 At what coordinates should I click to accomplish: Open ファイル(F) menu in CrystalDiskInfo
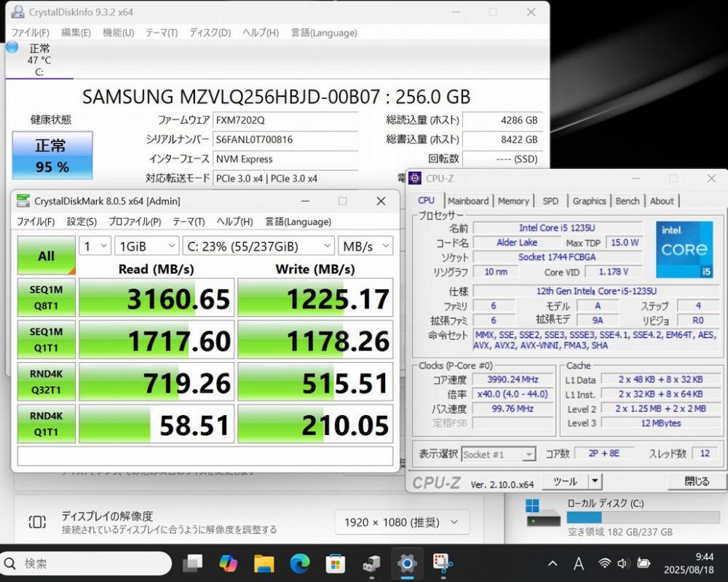click(x=30, y=33)
